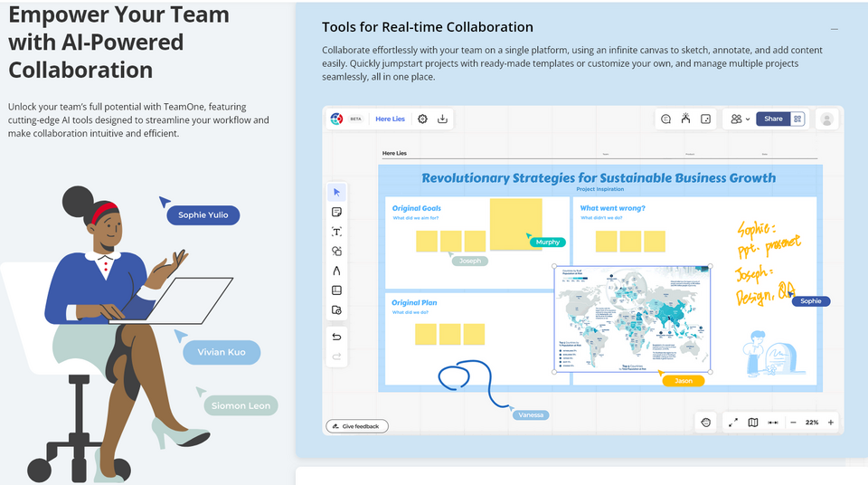Expand the collaborators dropdown

(x=741, y=119)
